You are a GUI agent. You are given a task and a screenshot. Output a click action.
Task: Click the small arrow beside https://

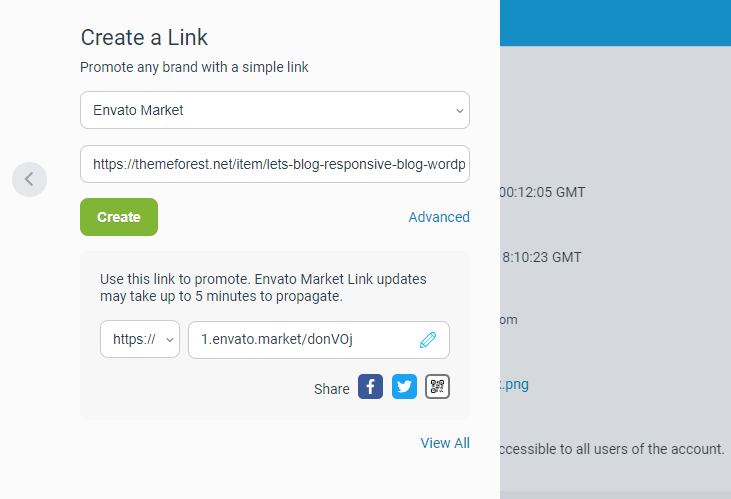[170, 340]
